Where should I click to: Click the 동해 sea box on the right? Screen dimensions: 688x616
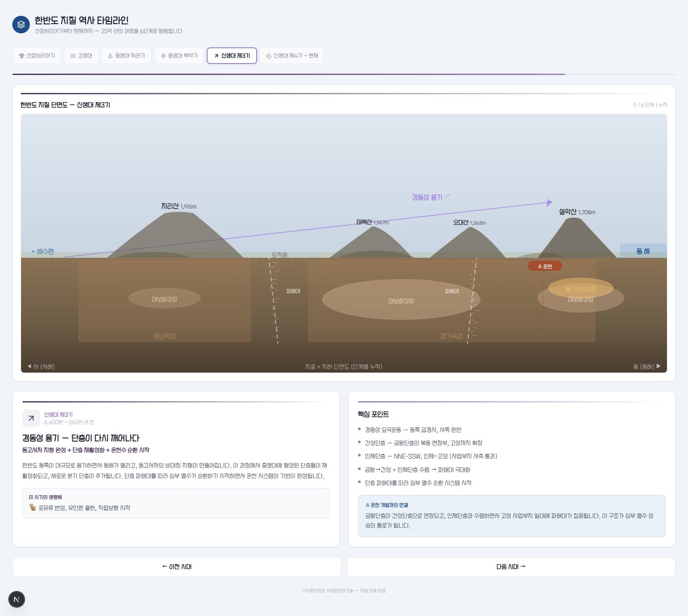(643, 251)
